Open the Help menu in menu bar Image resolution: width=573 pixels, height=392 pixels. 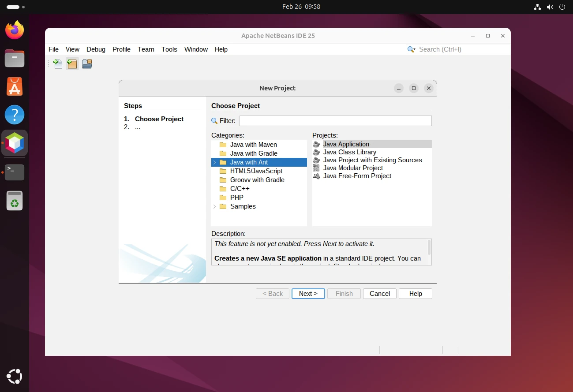221,49
